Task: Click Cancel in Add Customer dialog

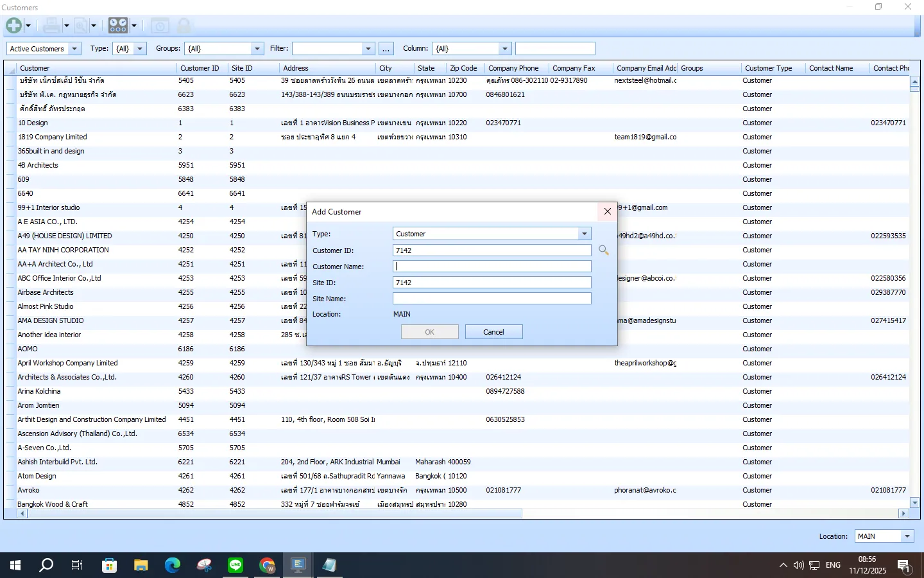Action: click(493, 332)
